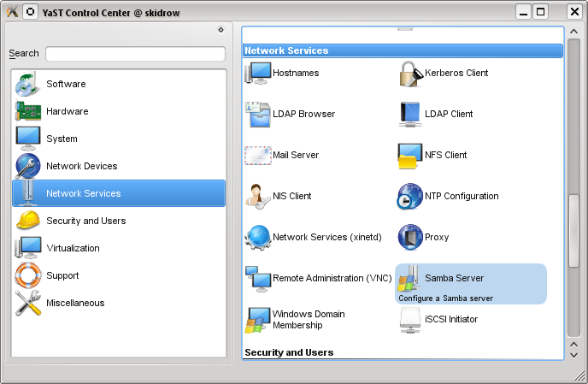Open the LDAP Browser icon

point(258,114)
